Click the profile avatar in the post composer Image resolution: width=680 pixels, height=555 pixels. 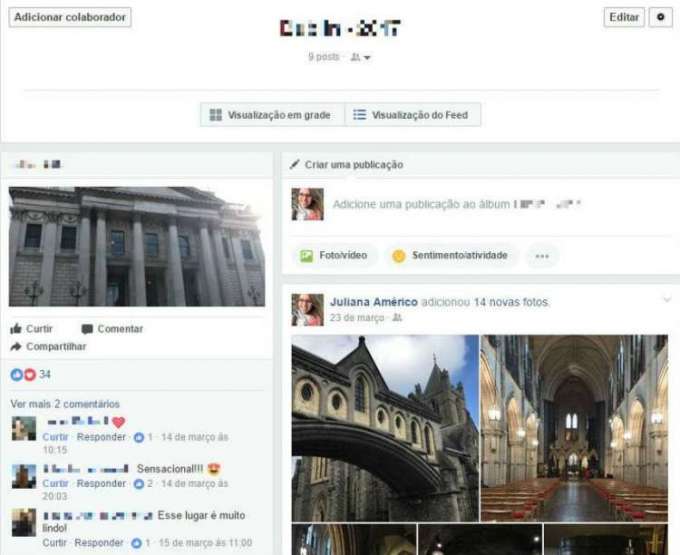coord(307,204)
